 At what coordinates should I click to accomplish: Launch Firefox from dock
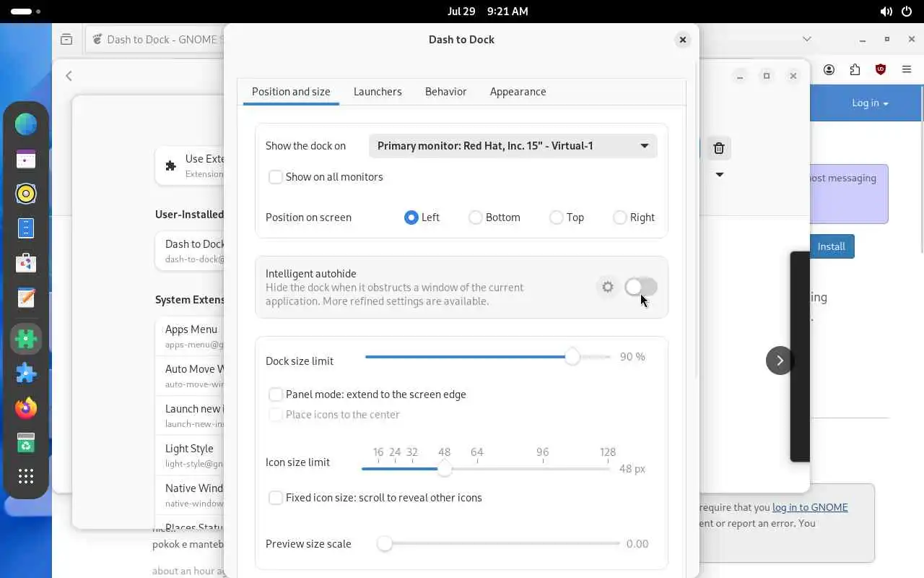tap(26, 408)
